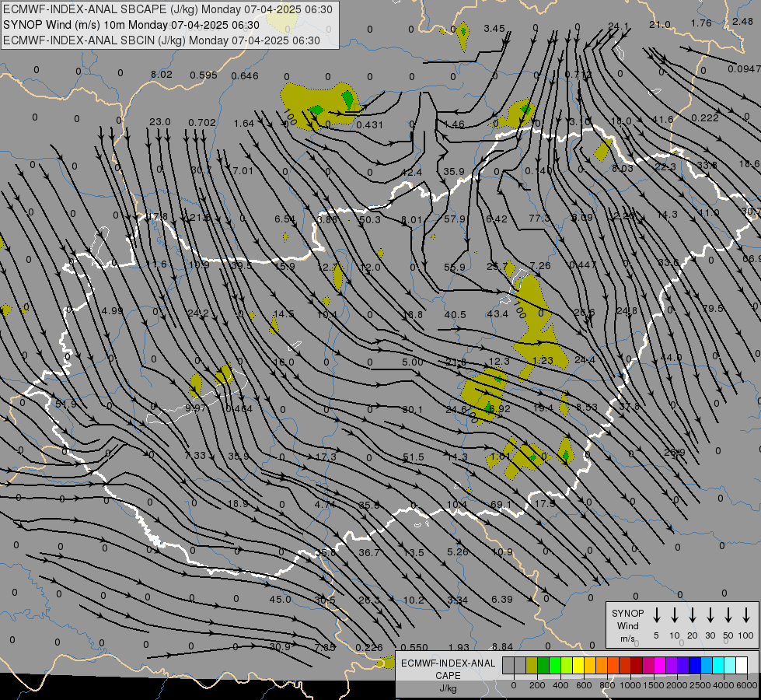Click the SBCIN title line in header box
The image size is (761, 700).
[x=162, y=40]
